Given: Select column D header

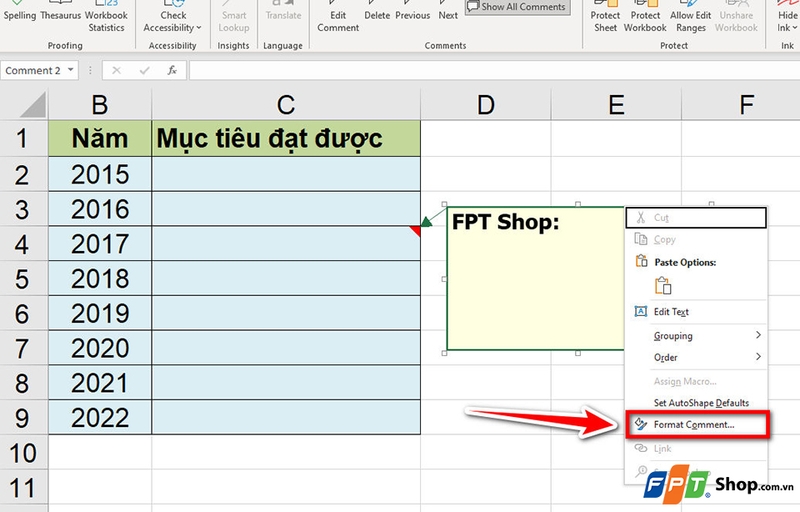Looking at the screenshot, I should point(486,105).
